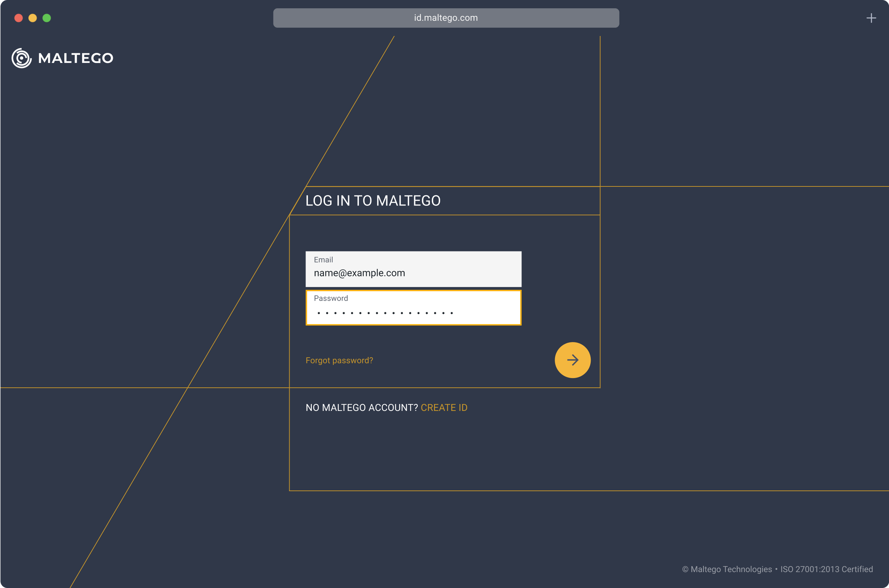Screen dimensions: 889x588
Task: Submit login with the yellow arrow button
Action: click(x=572, y=360)
